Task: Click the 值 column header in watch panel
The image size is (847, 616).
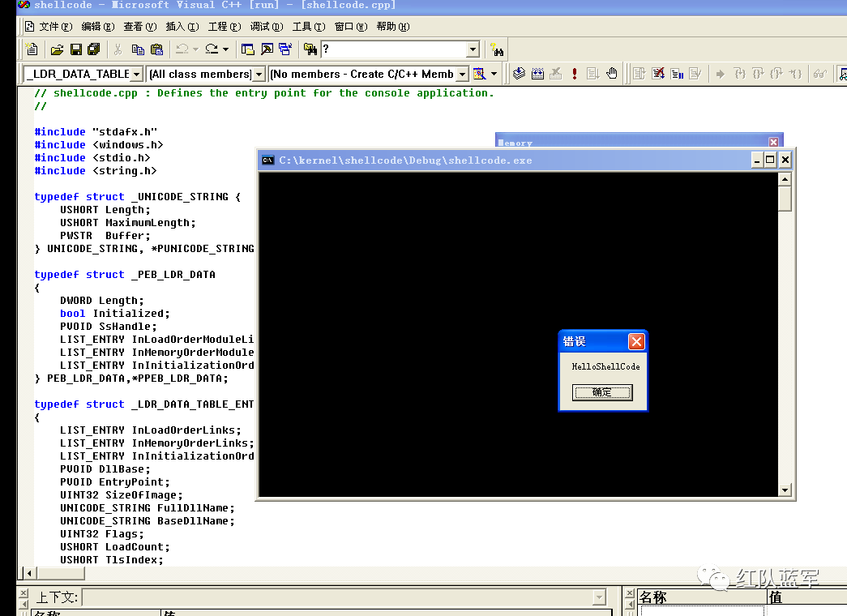Action: (807, 597)
